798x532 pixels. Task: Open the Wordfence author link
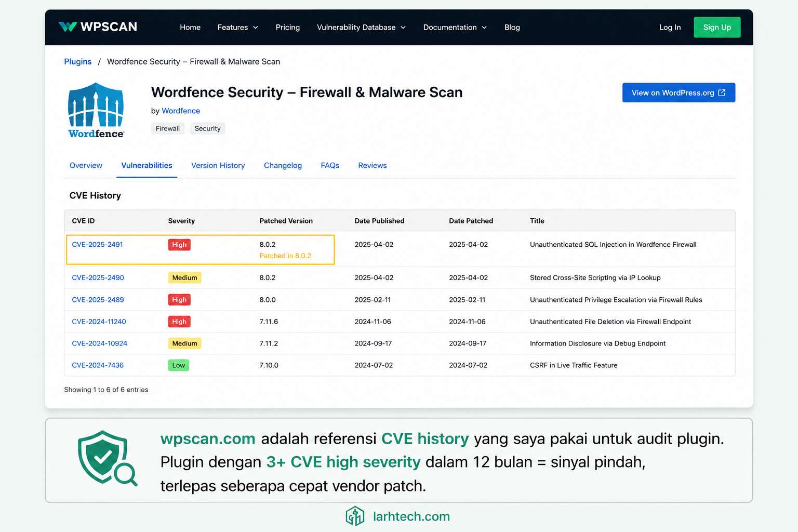coord(181,111)
